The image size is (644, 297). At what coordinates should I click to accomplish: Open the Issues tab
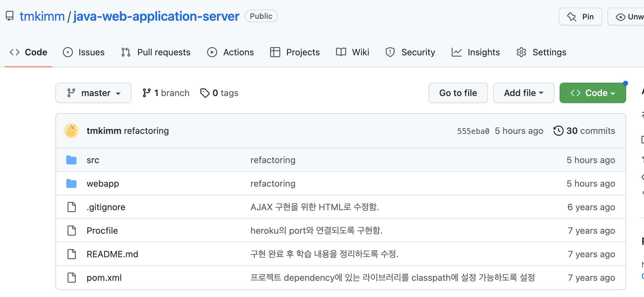[84, 52]
